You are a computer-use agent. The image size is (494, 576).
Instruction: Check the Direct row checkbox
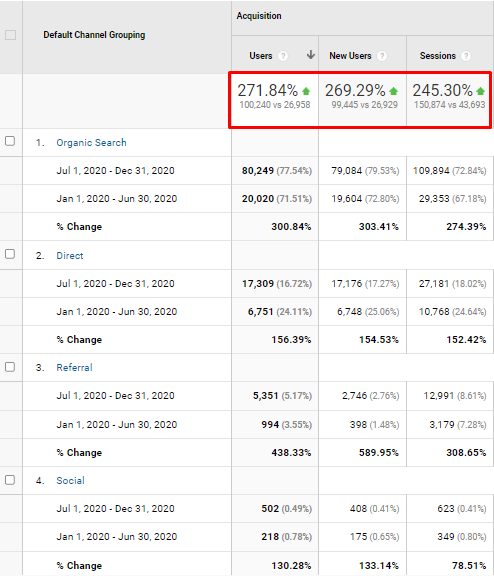pyautogui.click(x=10, y=254)
